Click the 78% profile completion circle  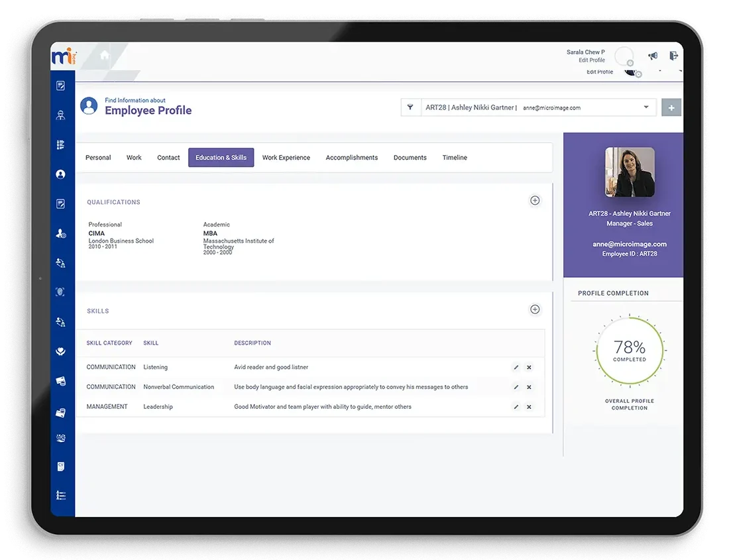628,350
